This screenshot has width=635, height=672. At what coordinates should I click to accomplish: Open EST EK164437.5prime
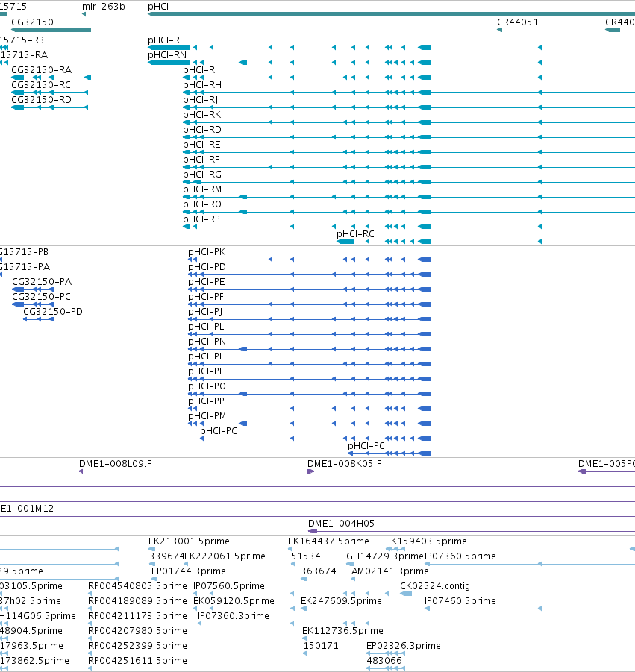tap(328, 541)
